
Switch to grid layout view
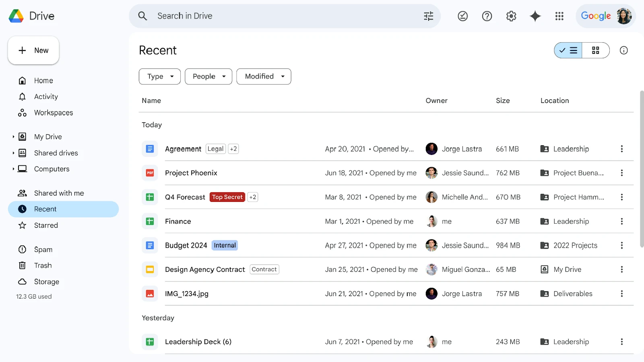pyautogui.click(x=595, y=50)
